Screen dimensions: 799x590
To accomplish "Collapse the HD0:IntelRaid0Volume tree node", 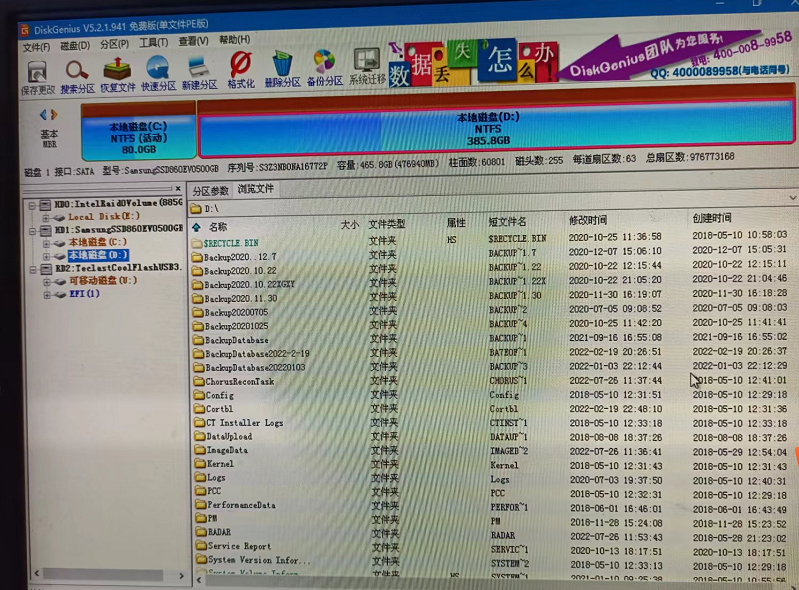I will pos(33,203).
